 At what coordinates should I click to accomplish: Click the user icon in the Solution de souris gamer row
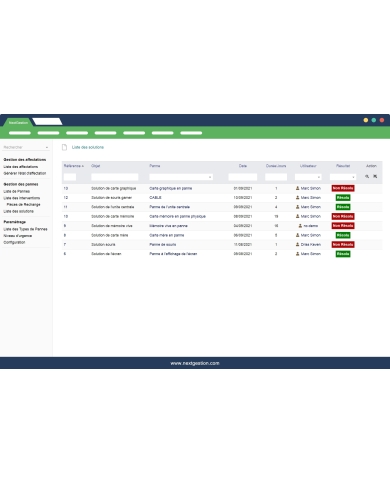(298, 198)
